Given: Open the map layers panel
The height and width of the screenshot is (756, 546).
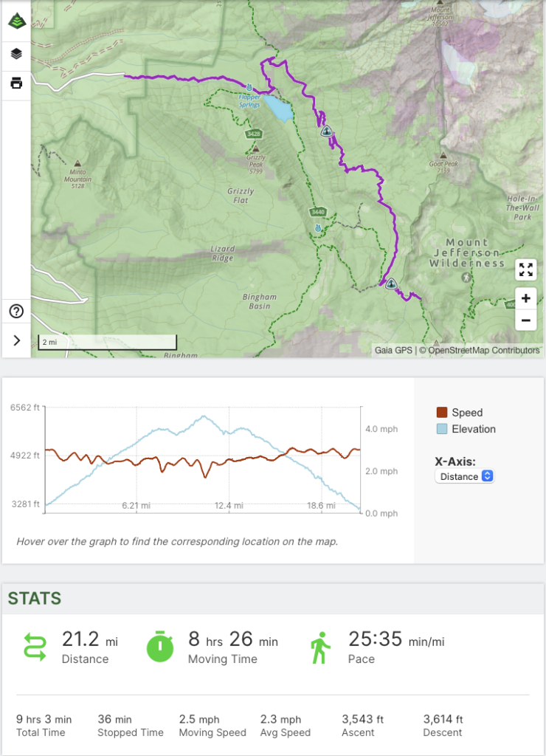Looking at the screenshot, I should 15,53.
